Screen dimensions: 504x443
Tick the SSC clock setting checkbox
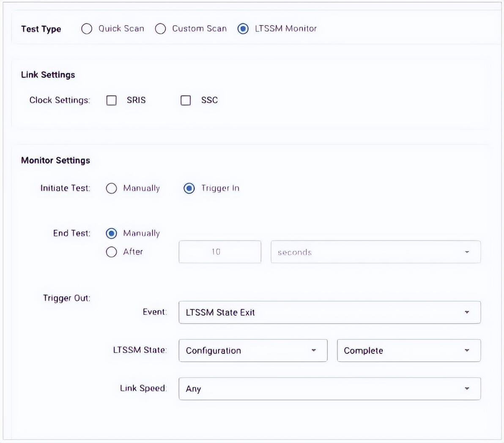point(186,100)
